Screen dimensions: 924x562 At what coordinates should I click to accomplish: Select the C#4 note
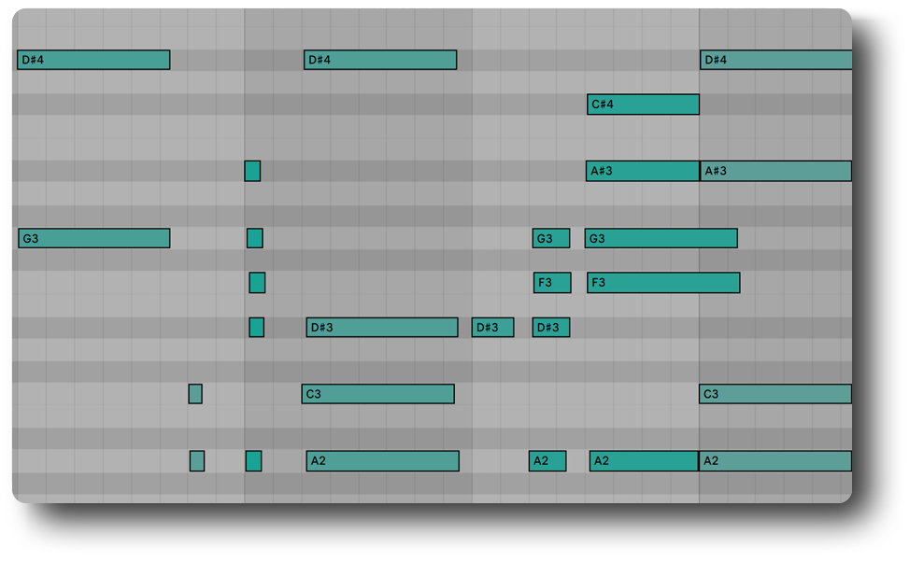(x=643, y=105)
